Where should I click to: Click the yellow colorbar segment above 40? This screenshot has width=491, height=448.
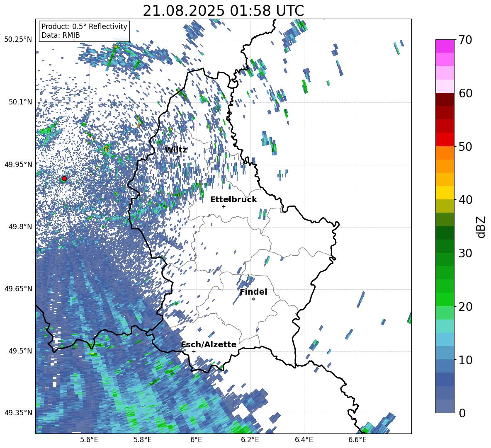point(445,193)
